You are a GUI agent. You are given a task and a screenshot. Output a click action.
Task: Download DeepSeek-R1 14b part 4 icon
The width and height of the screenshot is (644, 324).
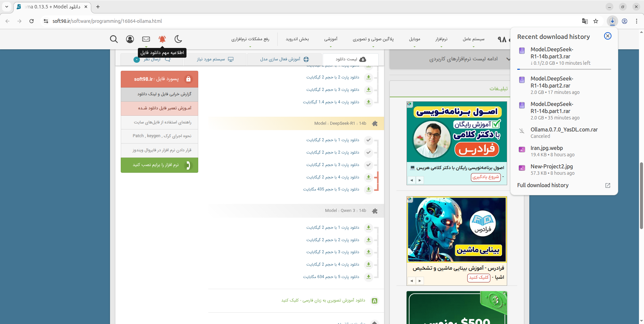(x=369, y=177)
